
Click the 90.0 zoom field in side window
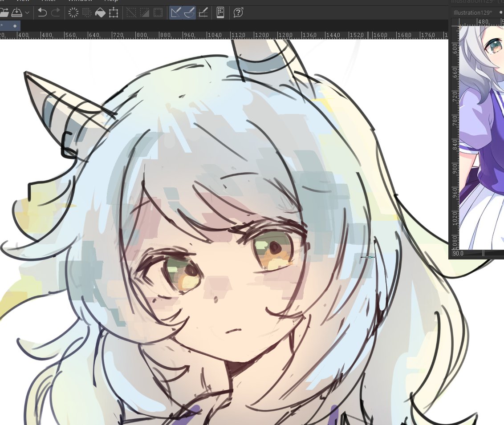(458, 254)
